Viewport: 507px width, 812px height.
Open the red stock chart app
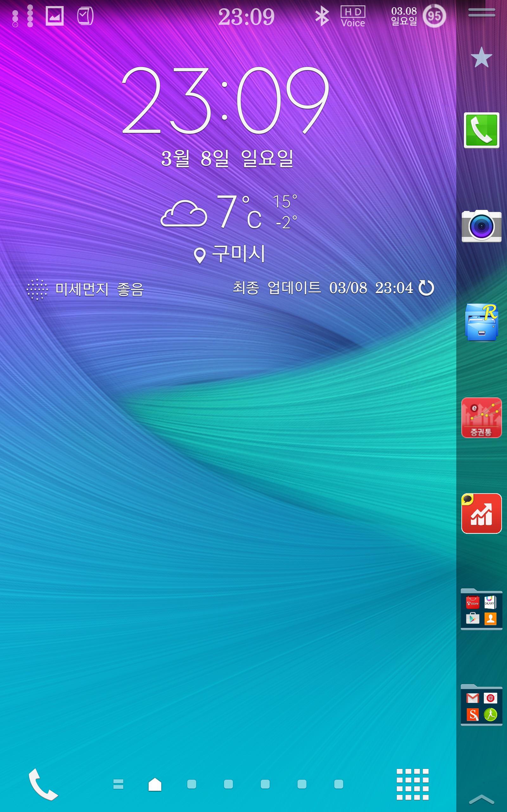point(481,514)
